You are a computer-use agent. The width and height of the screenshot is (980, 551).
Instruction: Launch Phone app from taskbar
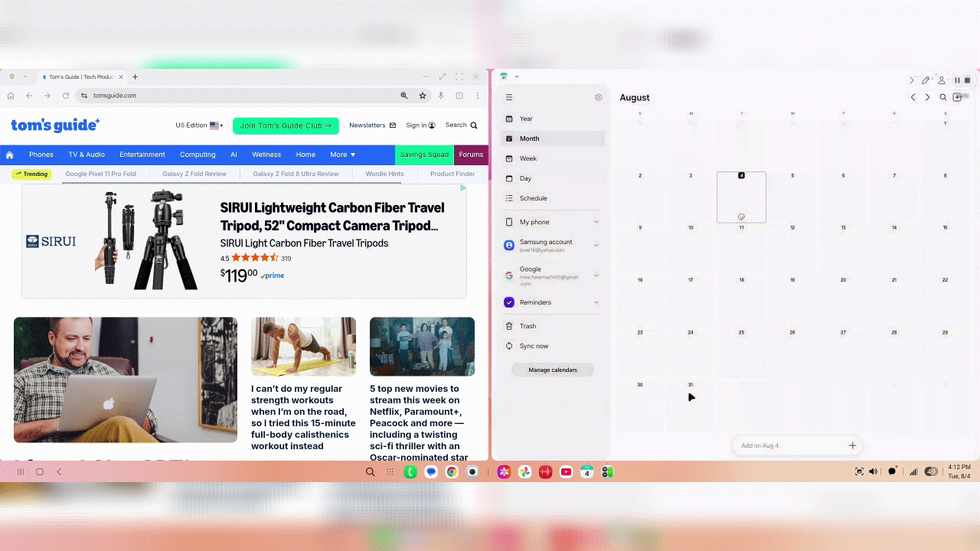(410, 472)
